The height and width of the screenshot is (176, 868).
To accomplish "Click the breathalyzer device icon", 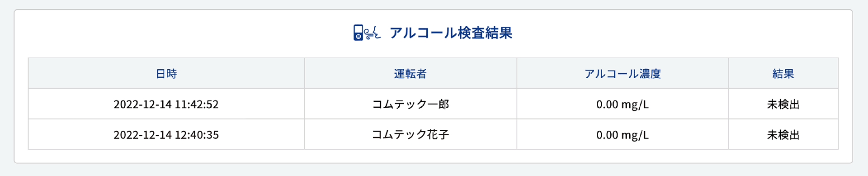I will (358, 33).
